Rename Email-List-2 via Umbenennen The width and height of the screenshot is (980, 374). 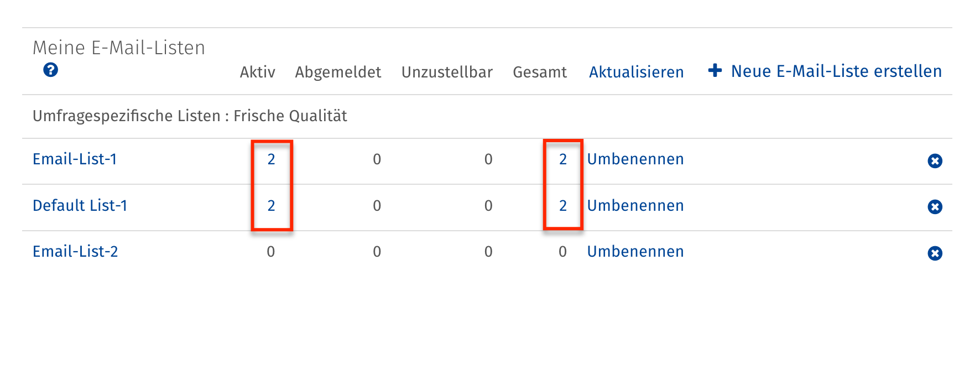coord(635,252)
